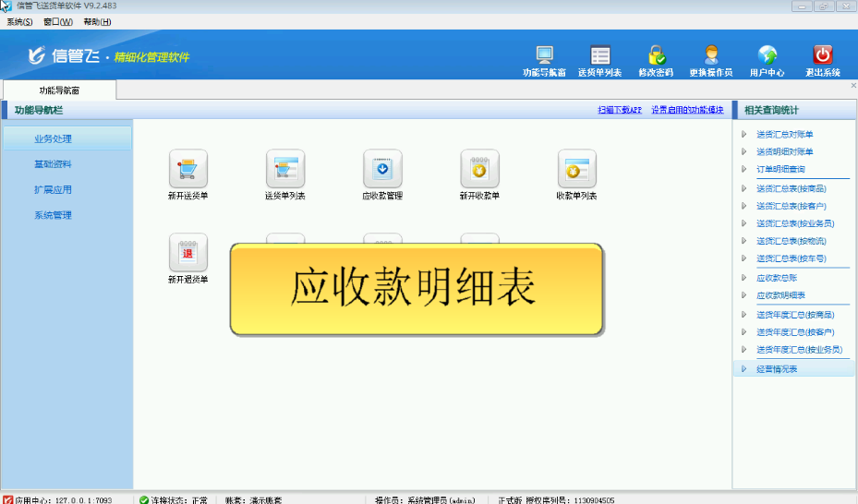
Task: Click the 应收款管理 icon
Action: point(382,169)
